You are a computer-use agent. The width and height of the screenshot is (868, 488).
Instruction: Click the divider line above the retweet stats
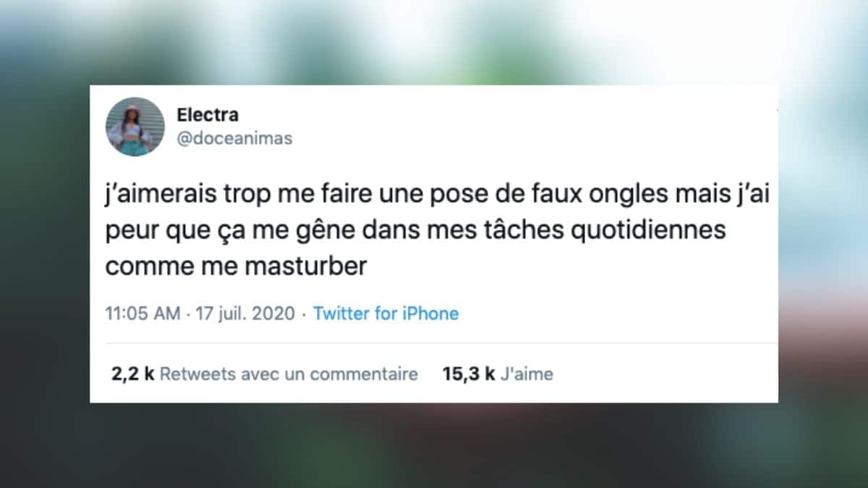tap(434, 343)
